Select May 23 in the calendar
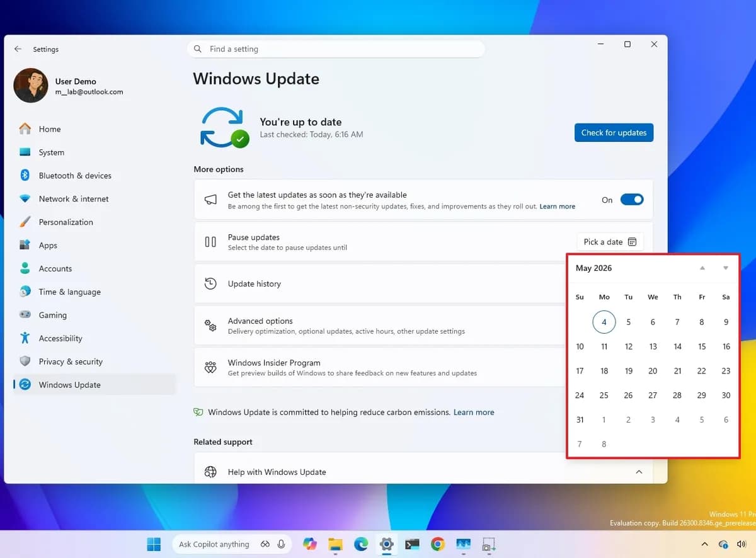Image resolution: width=756 pixels, height=558 pixels. click(726, 371)
